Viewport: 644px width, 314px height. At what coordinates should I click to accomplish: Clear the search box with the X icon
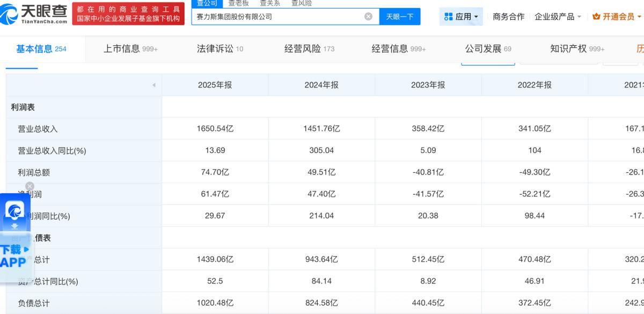368,17
